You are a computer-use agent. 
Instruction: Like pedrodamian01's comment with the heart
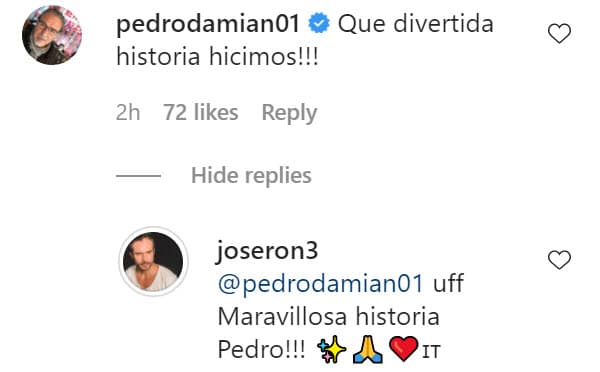click(x=559, y=33)
